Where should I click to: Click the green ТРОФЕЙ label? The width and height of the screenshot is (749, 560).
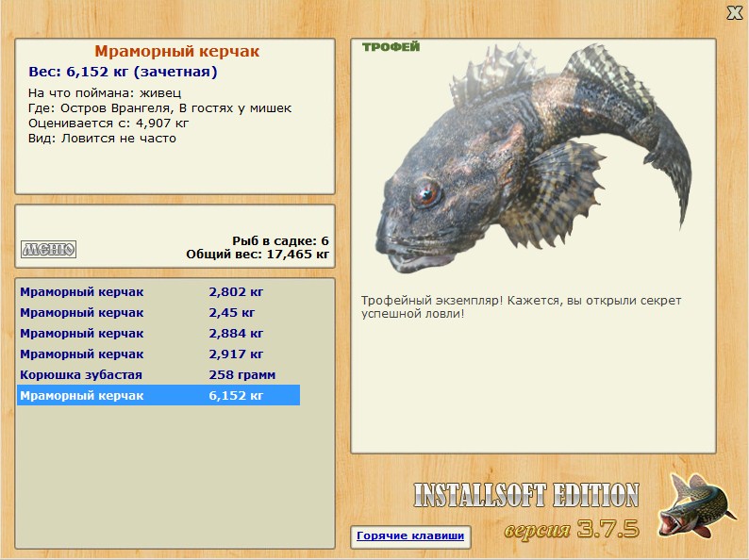pyautogui.click(x=391, y=47)
